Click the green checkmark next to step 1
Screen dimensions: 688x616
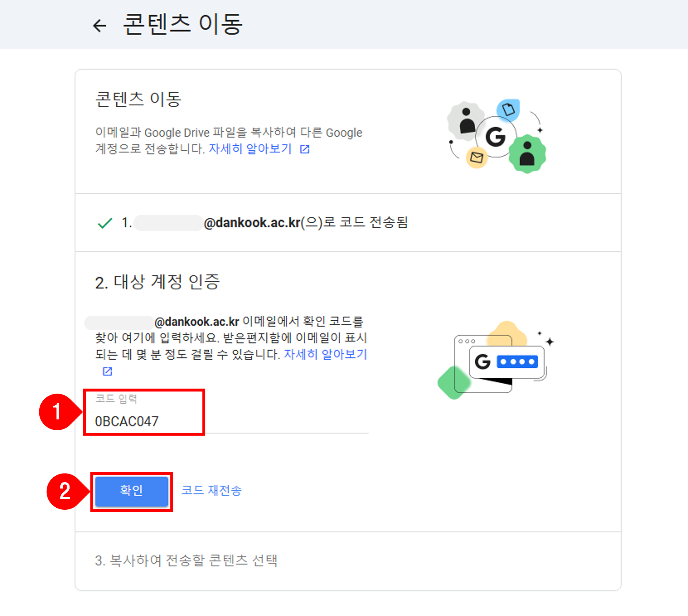pos(105,223)
